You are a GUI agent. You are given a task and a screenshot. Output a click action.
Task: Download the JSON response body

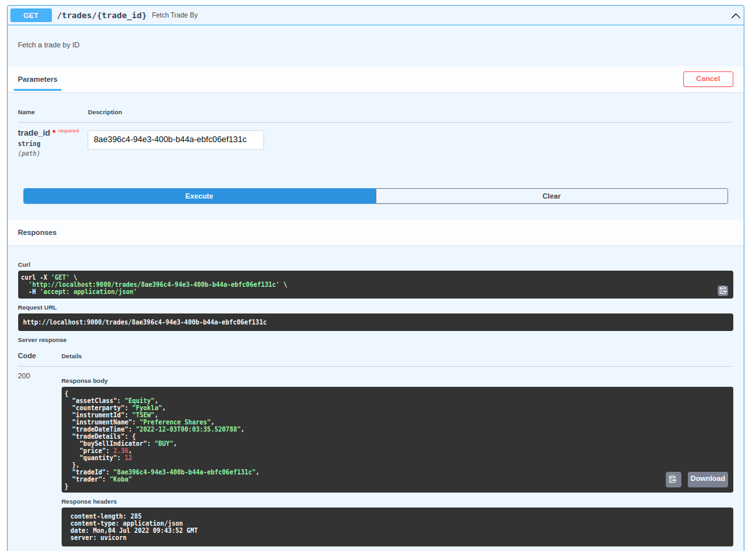point(707,479)
